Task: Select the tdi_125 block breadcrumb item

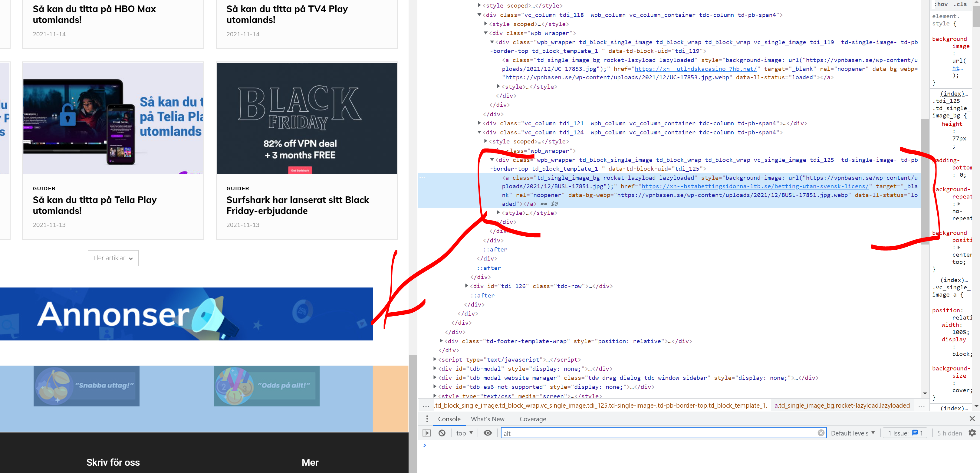Action: tap(601, 406)
